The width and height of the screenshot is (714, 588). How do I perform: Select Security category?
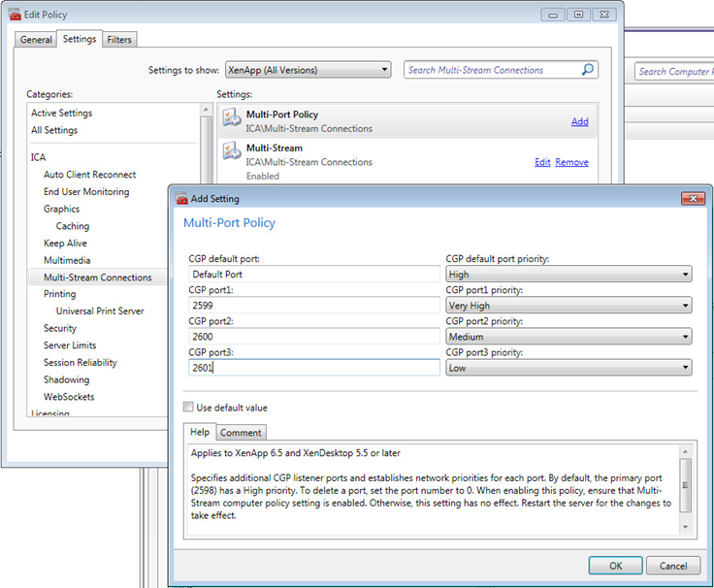[x=59, y=328]
